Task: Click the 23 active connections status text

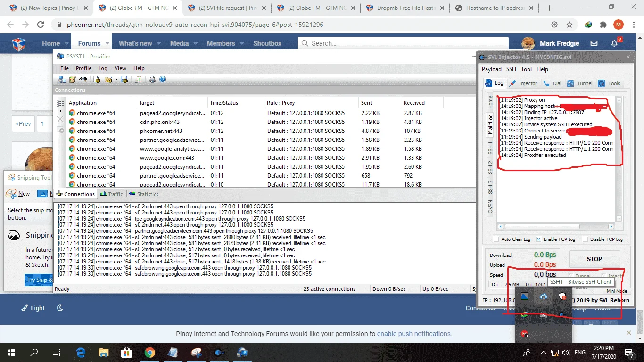Action: pyautogui.click(x=329, y=289)
